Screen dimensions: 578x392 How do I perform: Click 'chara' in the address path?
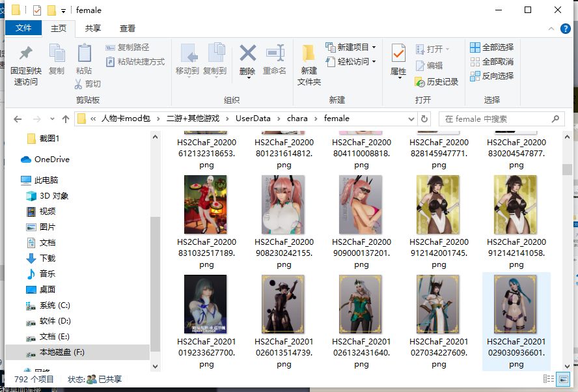point(297,119)
